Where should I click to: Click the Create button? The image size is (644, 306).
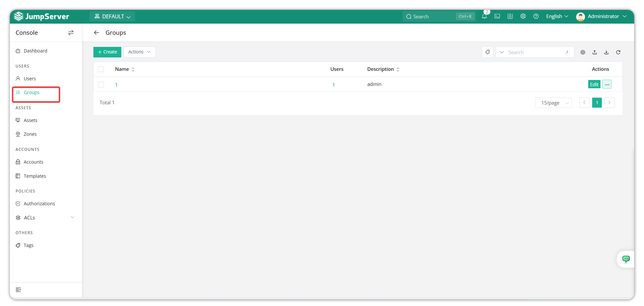(x=107, y=52)
